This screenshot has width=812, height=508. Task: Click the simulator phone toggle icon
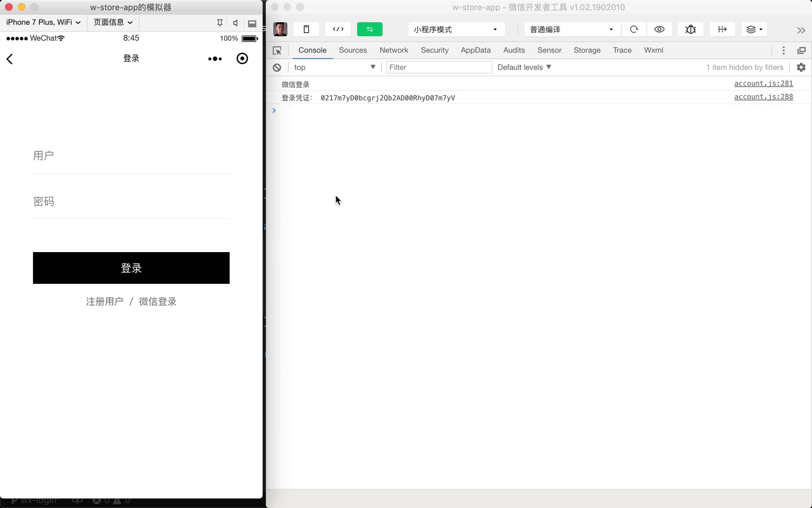306,29
